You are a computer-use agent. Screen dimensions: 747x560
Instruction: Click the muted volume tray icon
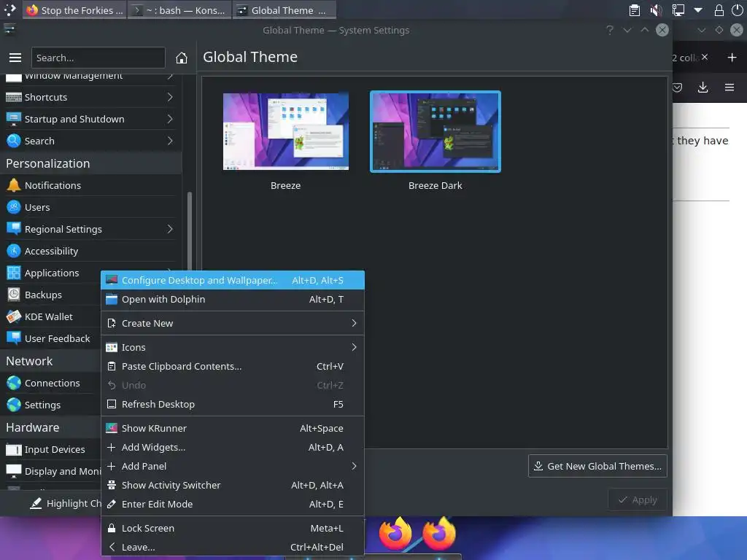(x=656, y=10)
